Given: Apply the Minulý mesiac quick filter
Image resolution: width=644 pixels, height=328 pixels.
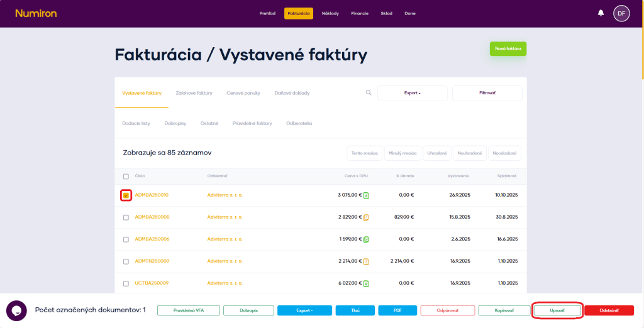Looking at the screenshot, I should [x=402, y=153].
